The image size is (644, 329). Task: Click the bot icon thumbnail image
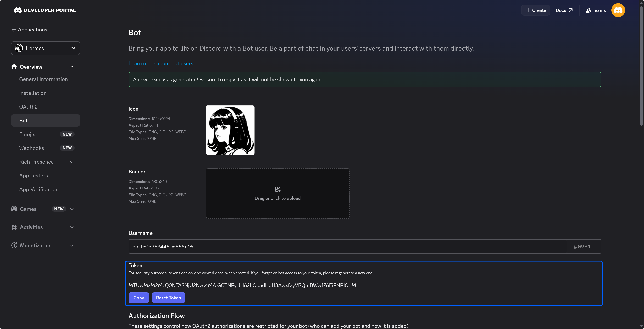tap(230, 130)
